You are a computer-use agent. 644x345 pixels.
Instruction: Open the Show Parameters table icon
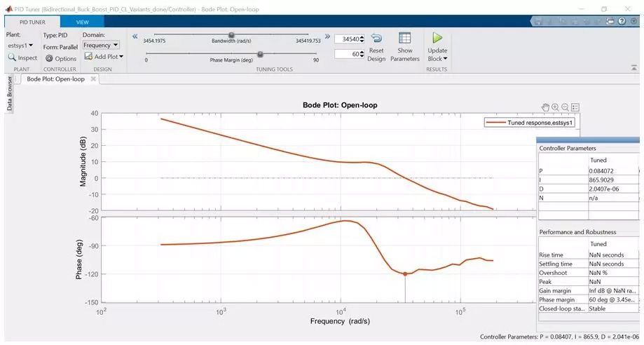click(404, 39)
